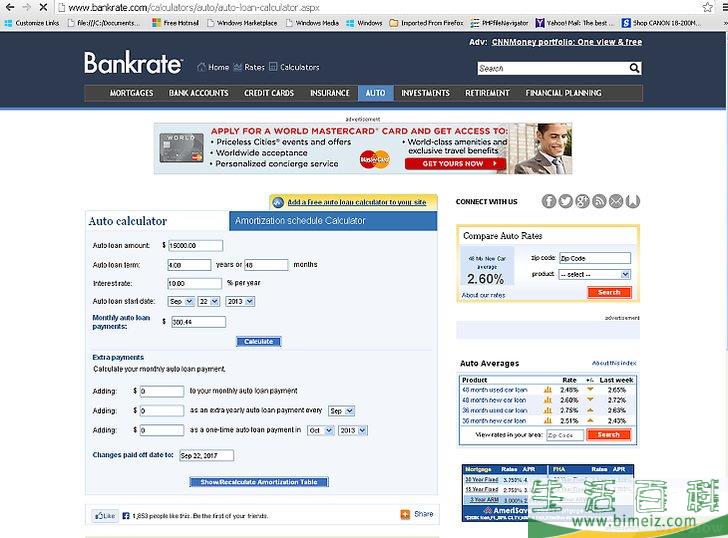Open Imported From Firefox bookmark folder
Image resolution: width=728 pixels, height=538 pixels.
(x=426, y=23)
